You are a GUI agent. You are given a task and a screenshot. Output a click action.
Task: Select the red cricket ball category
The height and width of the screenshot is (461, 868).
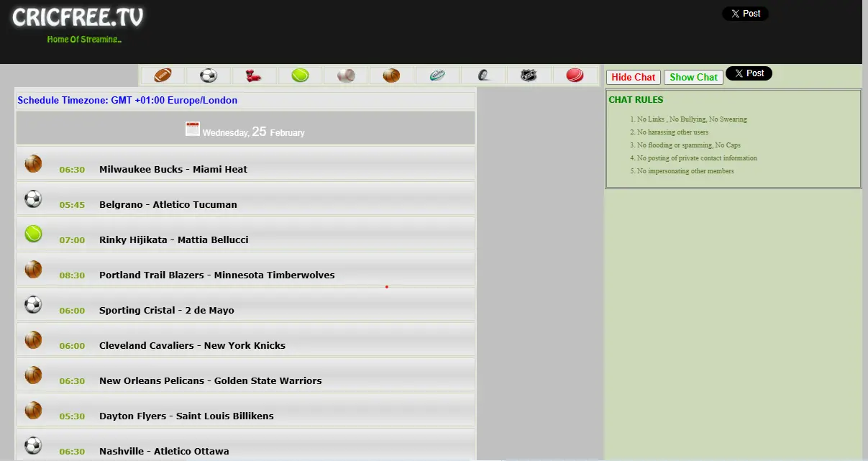click(x=575, y=76)
